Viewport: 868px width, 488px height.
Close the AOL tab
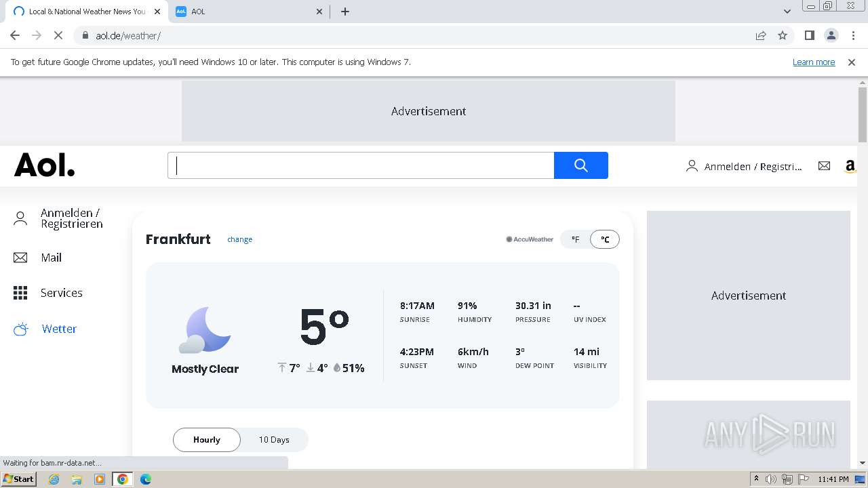[x=320, y=12]
